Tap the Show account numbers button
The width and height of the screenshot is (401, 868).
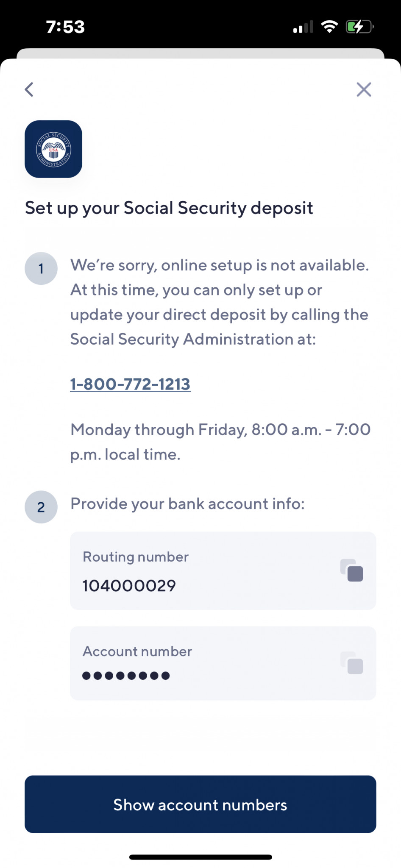point(200,804)
